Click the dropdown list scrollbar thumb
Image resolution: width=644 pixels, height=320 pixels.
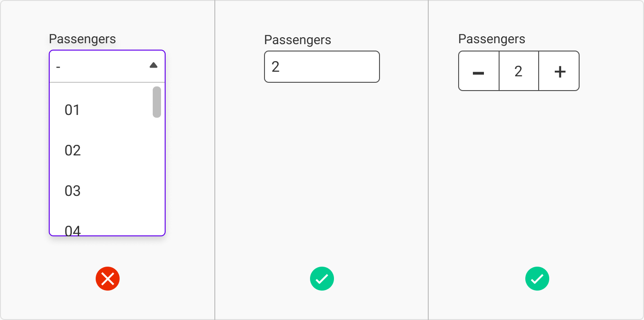(156, 102)
